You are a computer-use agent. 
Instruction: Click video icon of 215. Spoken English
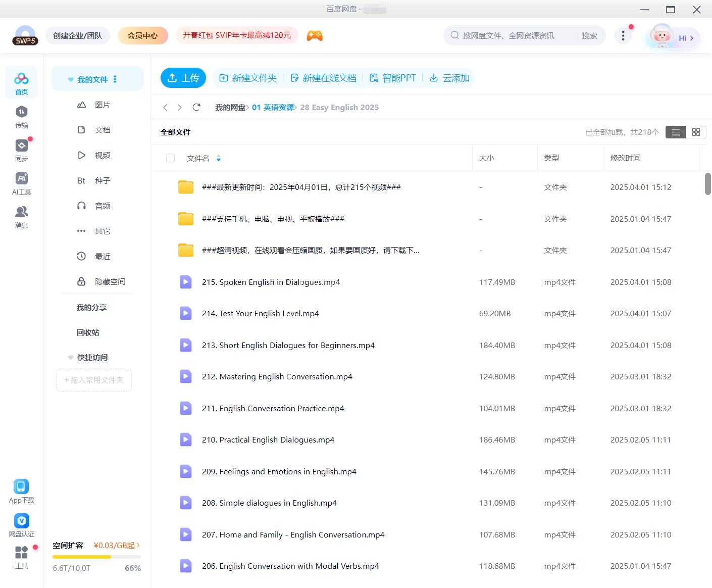pos(186,282)
